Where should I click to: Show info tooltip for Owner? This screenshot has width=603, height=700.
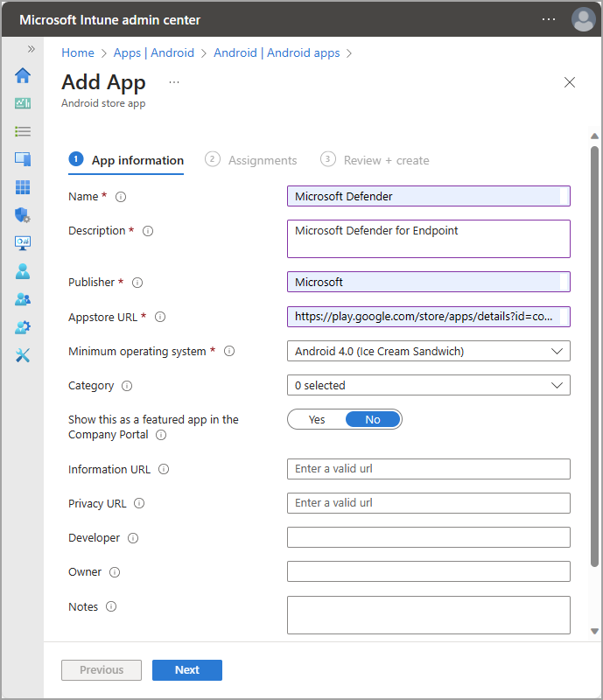[x=115, y=572]
